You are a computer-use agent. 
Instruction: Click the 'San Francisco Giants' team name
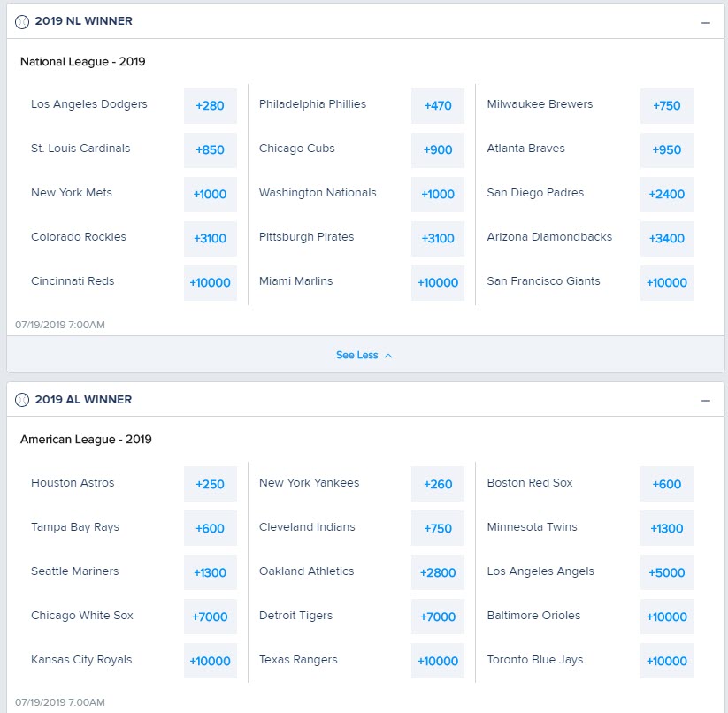[544, 281]
